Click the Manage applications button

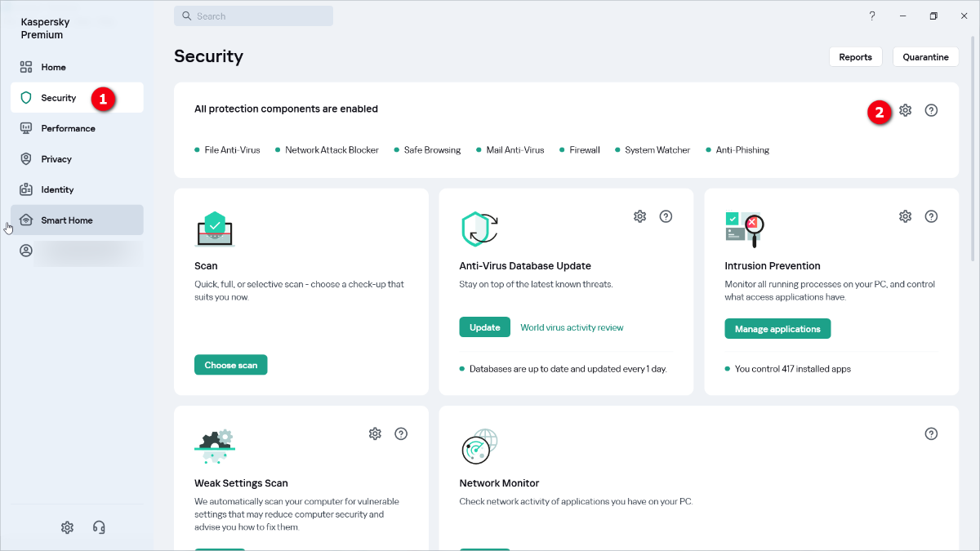tap(777, 329)
